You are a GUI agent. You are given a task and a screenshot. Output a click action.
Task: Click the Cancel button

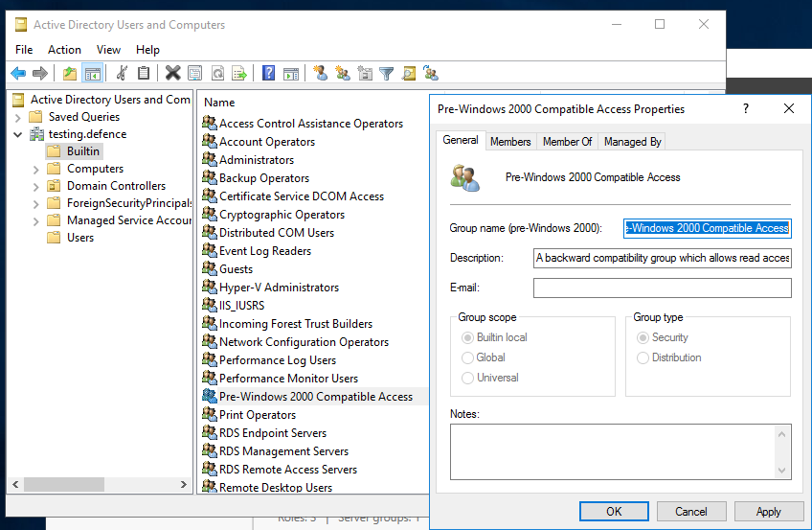[x=690, y=512]
